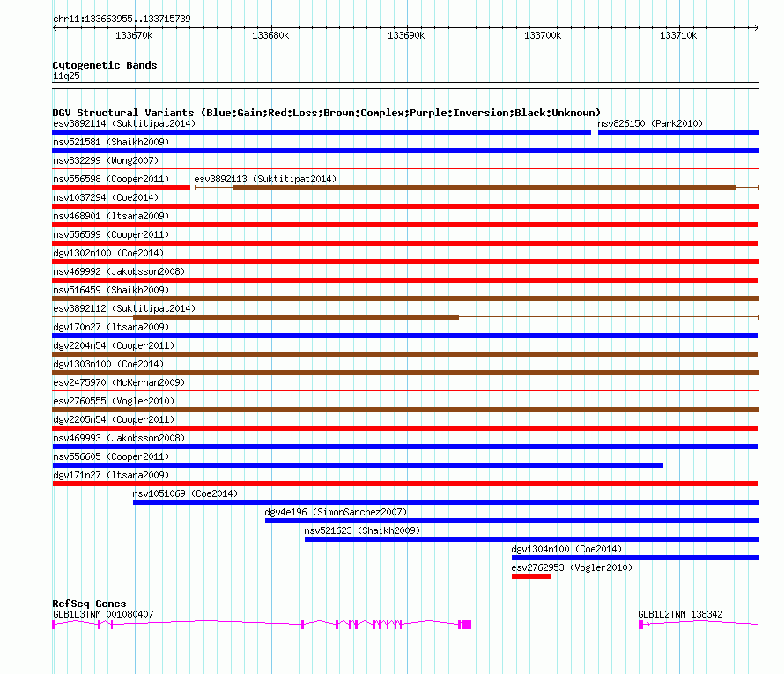
Task: Open nsv556598 (Cooper2011) variant label
Action: [x=111, y=179]
